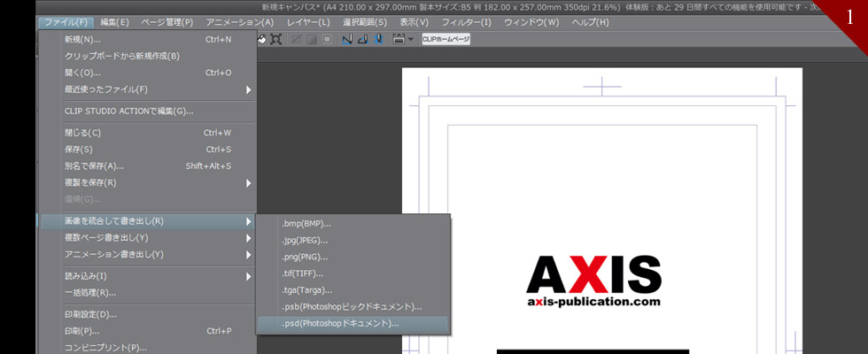Open the ファイル(F) menu

(x=66, y=22)
